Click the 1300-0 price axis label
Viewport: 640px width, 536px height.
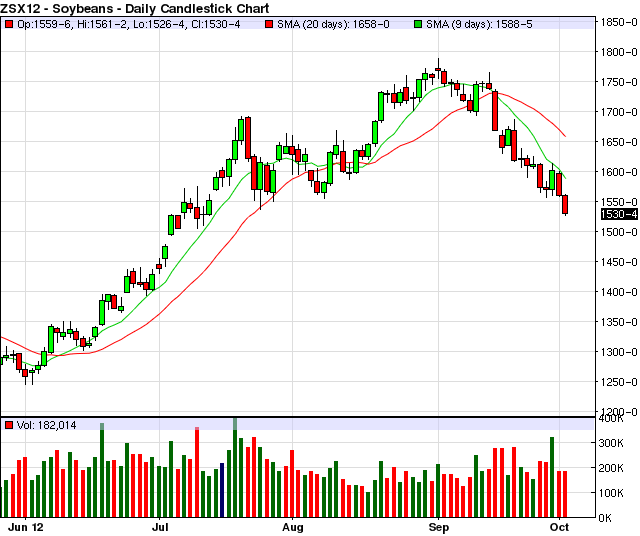(x=619, y=352)
